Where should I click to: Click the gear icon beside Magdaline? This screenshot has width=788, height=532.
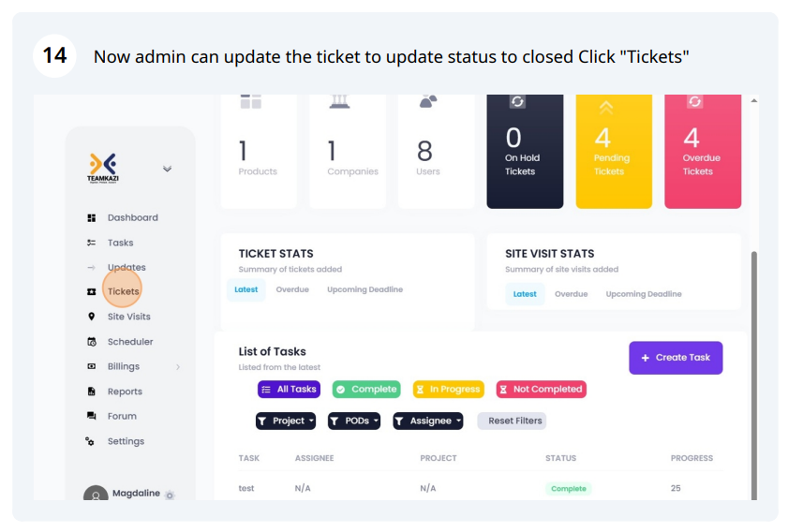click(x=170, y=495)
